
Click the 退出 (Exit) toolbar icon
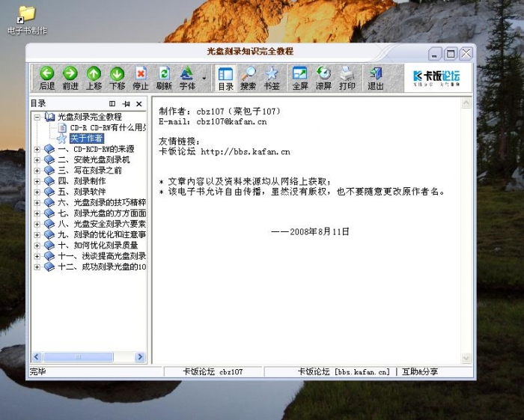pos(376,77)
